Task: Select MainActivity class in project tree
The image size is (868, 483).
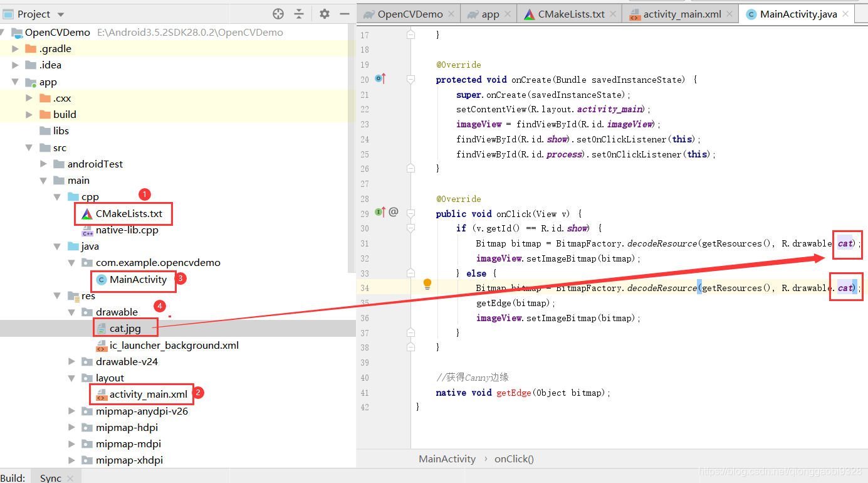Action: coord(139,280)
